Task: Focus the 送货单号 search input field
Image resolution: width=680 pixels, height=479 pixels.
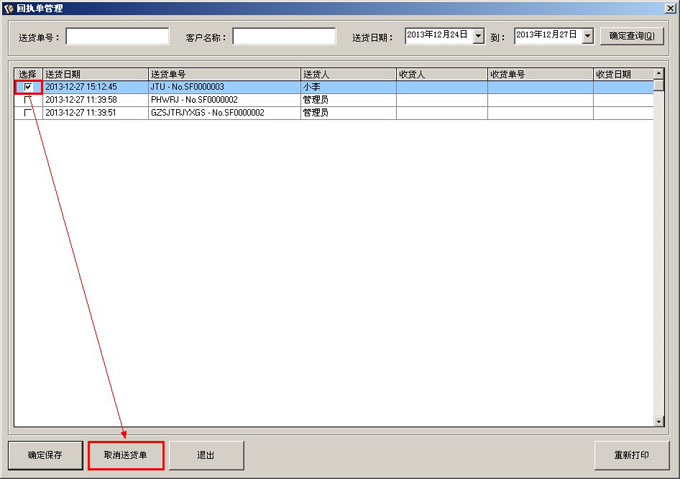Action: tap(117, 37)
